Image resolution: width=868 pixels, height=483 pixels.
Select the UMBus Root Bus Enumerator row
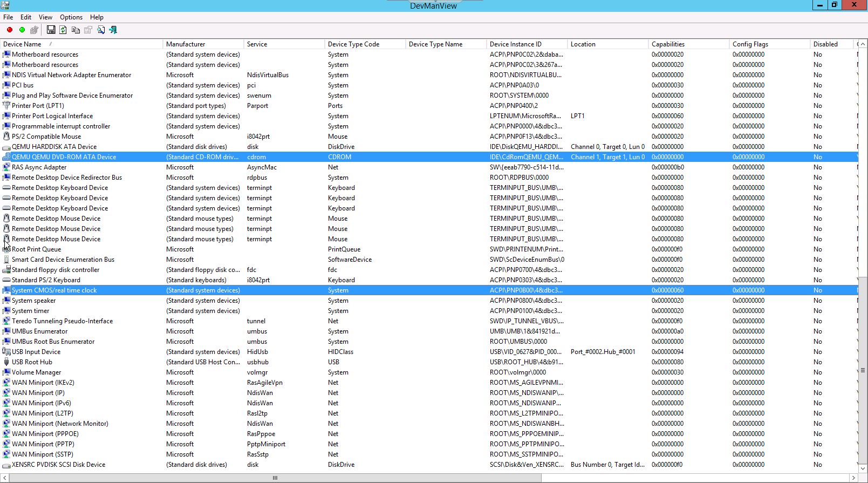point(429,342)
